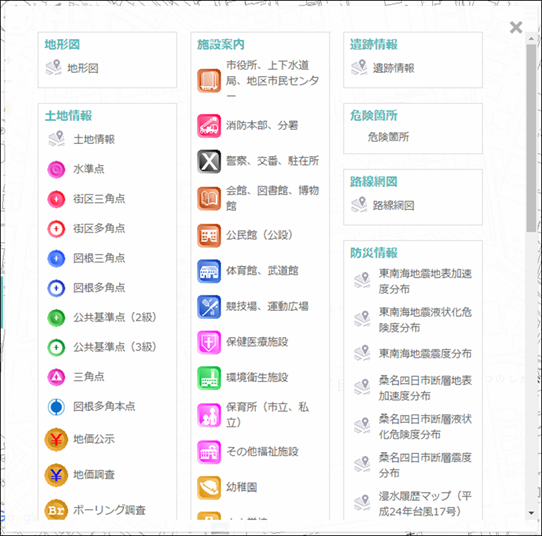Select the 三角点 triangle icon
Screen dimensions: 542x536
pos(56,377)
